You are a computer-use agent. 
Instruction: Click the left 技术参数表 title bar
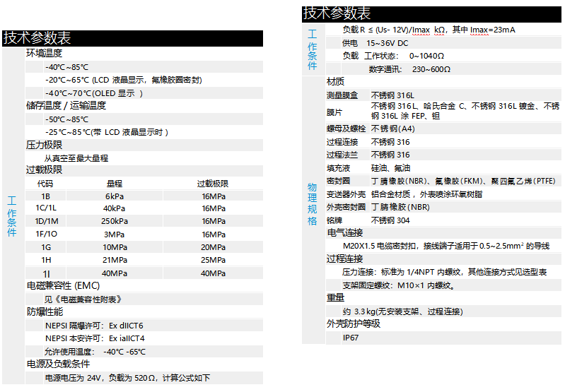click(132, 38)
